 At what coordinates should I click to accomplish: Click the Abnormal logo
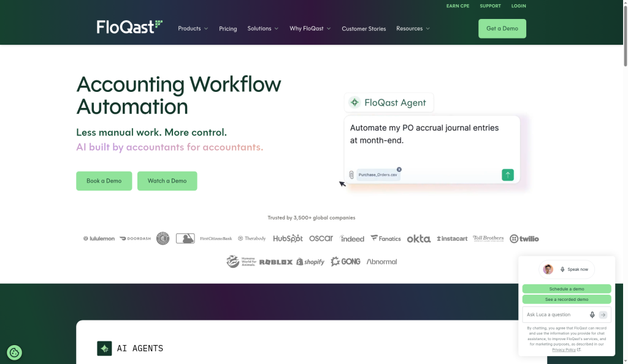381,262
